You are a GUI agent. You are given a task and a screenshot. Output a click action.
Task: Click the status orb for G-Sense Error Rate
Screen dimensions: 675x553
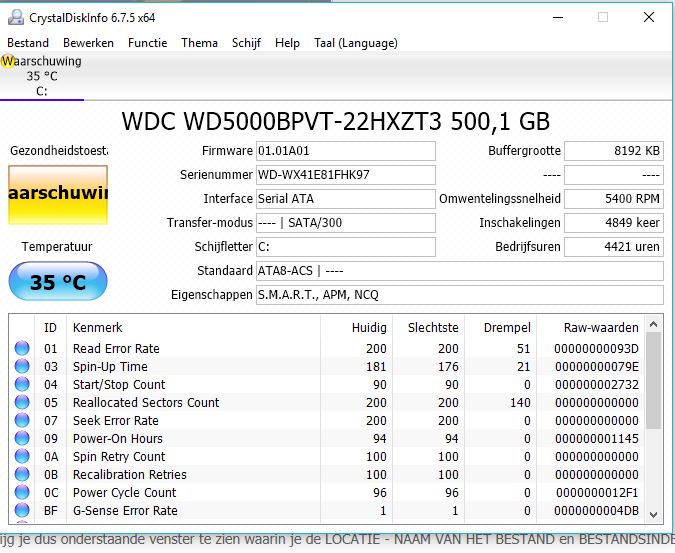point(22,510)
